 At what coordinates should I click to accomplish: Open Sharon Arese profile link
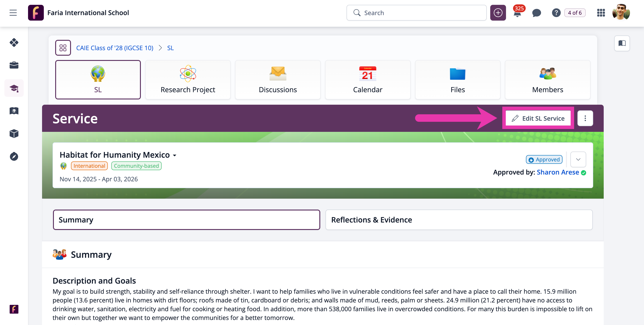[558, 172]
